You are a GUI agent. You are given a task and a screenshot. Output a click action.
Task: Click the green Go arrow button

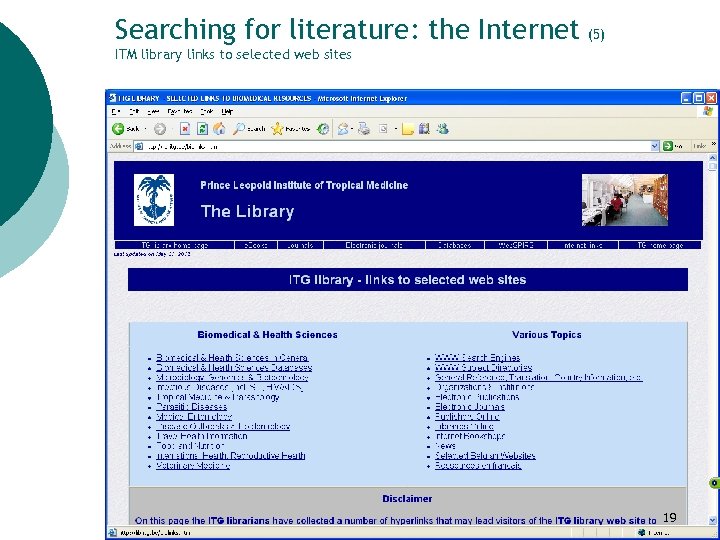[668, 146]
